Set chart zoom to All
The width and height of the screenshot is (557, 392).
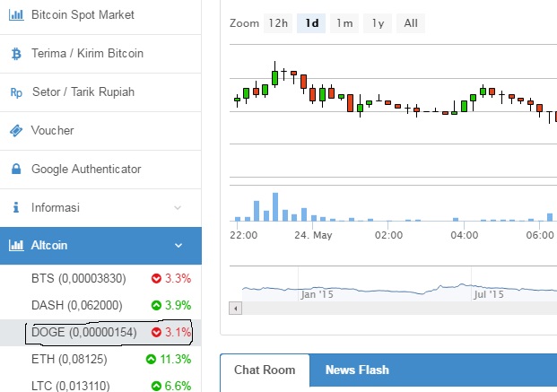pyautogui.click(x=411, y=23)
